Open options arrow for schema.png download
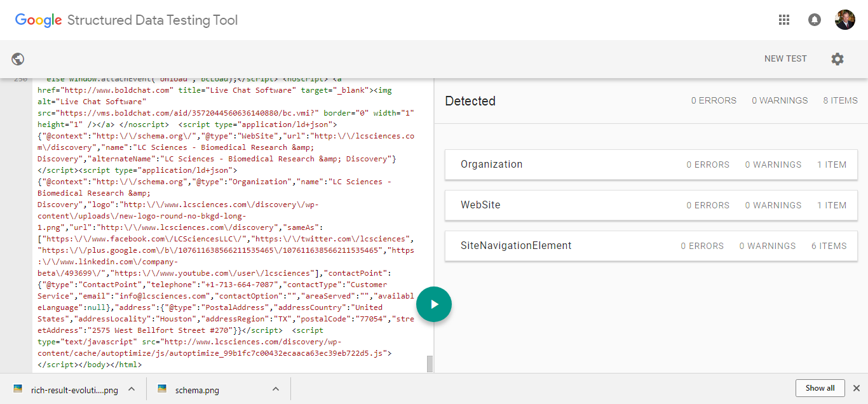 (276, 389)
